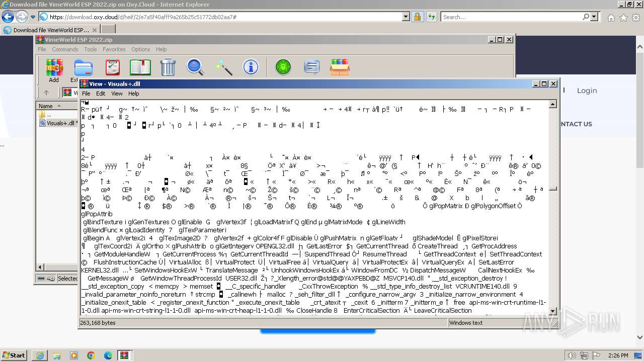
Task: Click the Windows text encoding status
Action: coord(466,323)
